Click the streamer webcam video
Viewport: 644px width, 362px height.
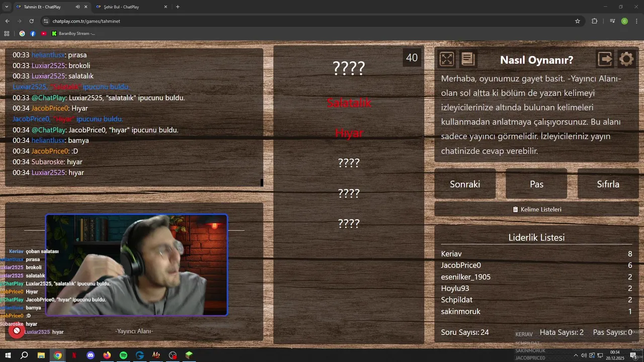(x=136, y=265)
